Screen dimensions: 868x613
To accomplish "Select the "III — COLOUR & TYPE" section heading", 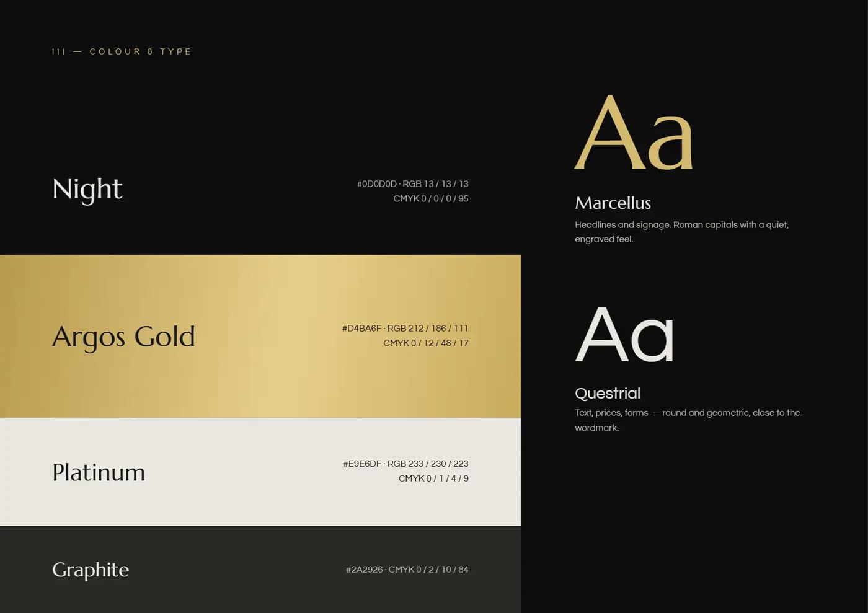I will pos(122,51).
